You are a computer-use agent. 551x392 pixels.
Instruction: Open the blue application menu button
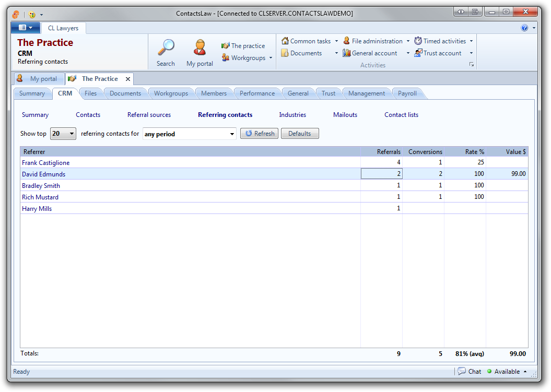click(x=25, y=27)
